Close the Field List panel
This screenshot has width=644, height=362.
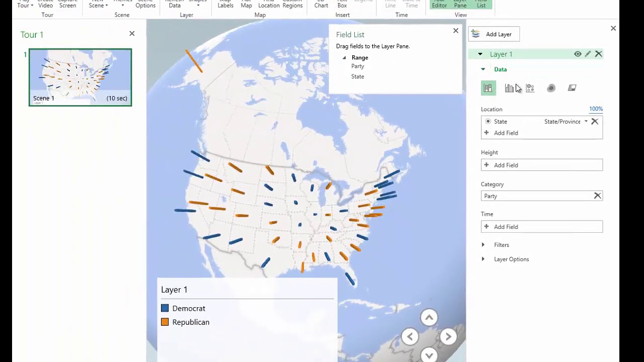(456, 31)
